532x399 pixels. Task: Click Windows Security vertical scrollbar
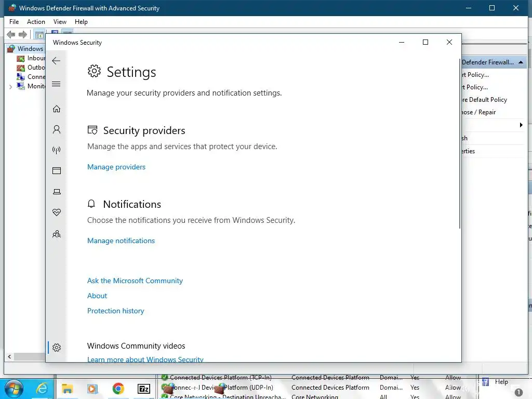point(460,144)
